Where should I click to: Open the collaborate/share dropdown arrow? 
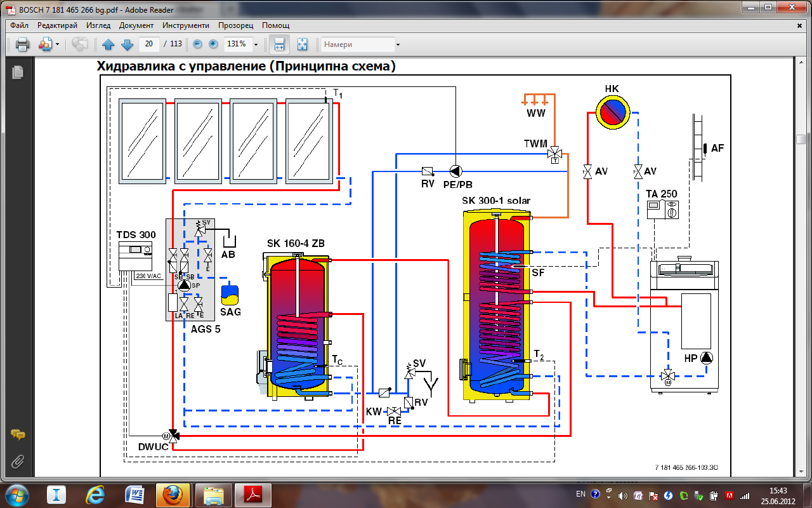click(57, 44)
